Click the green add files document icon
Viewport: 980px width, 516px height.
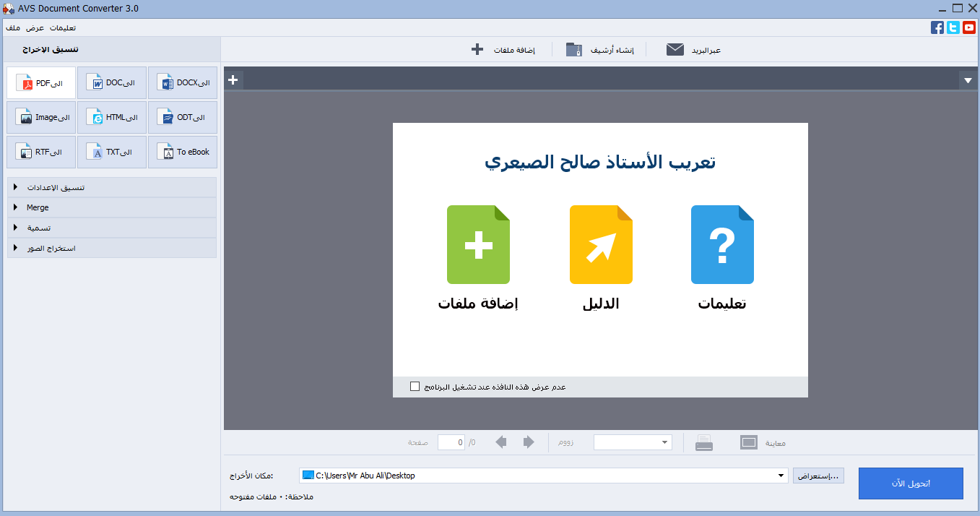(478, 244)
